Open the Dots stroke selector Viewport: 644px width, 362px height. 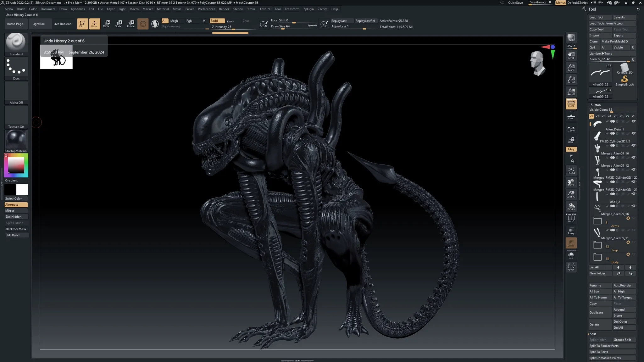(x=16, y=69)
